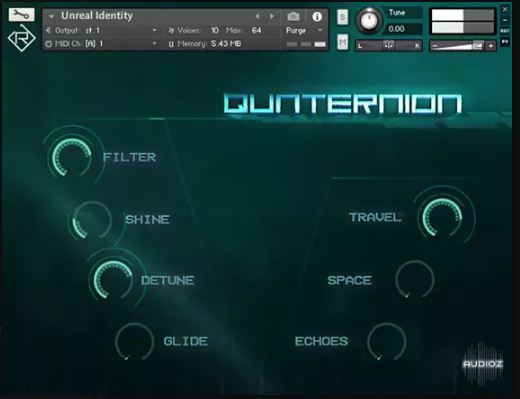Toggle the Solo S button

click(x=342, y=17)
